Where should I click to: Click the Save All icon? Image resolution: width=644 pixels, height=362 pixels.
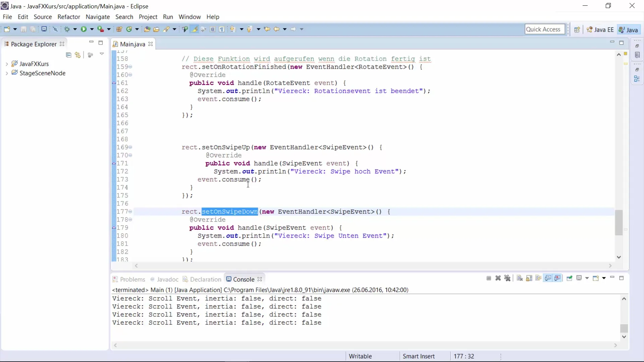click(x=33, y=29)
